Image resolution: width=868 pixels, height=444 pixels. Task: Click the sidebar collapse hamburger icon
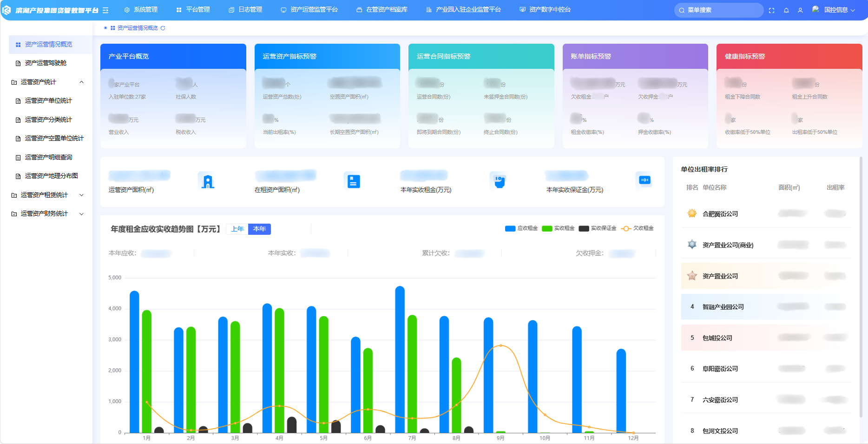[x=105, y=10]
